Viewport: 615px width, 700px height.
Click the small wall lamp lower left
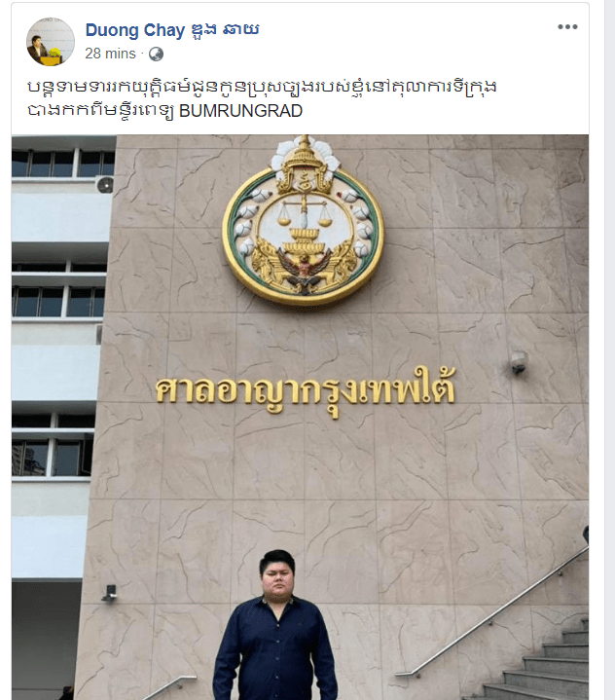[x=109, y=593]
